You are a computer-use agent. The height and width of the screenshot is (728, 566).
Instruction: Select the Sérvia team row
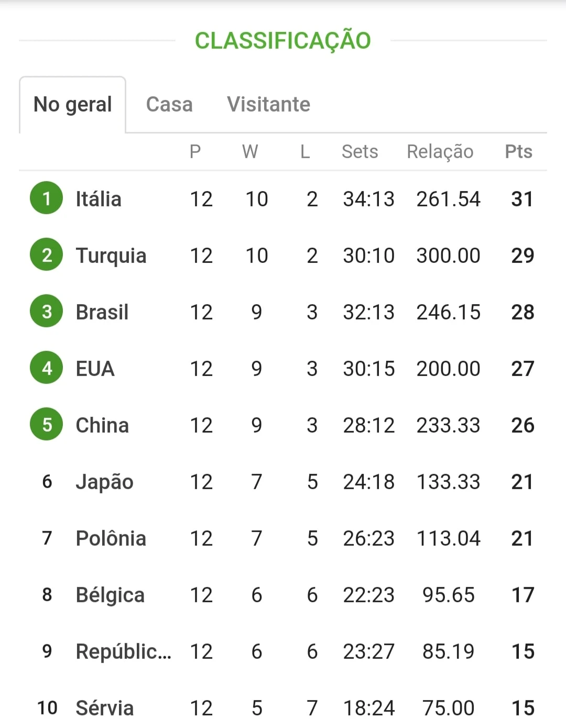click(283, 708)
